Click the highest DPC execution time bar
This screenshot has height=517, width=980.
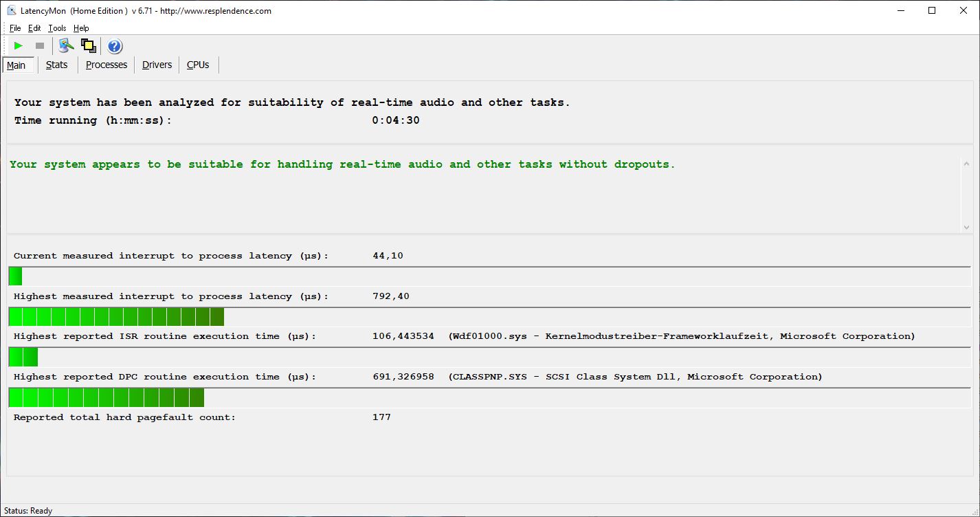[x=489, y=398]
